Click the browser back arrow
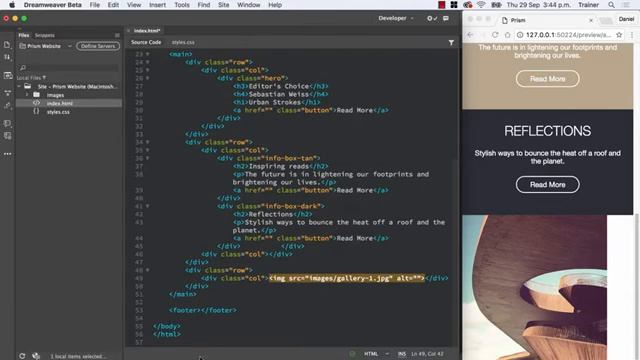The image size is (640, 360). tap(470, 35)
